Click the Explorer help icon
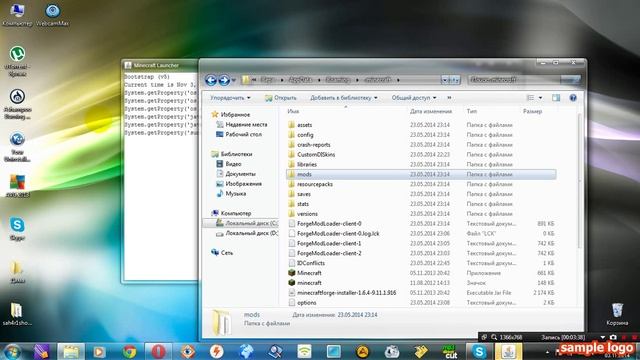The height and width of the screenshot is (360, 640). click(x=573, y=98)
